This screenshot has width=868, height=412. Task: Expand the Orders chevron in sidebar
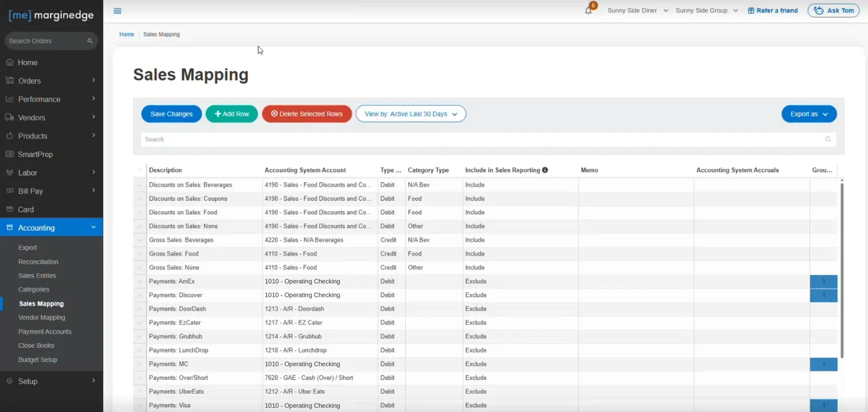[94, 80]
